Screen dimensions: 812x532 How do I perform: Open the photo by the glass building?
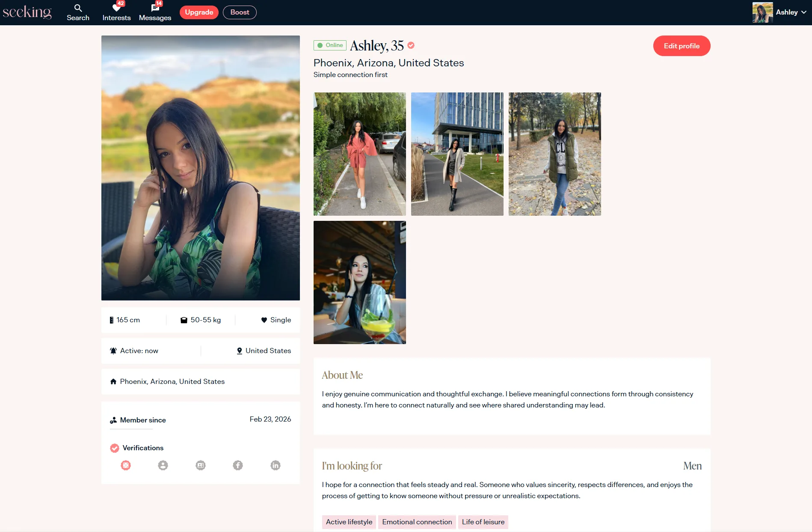(x=457, y=154)
